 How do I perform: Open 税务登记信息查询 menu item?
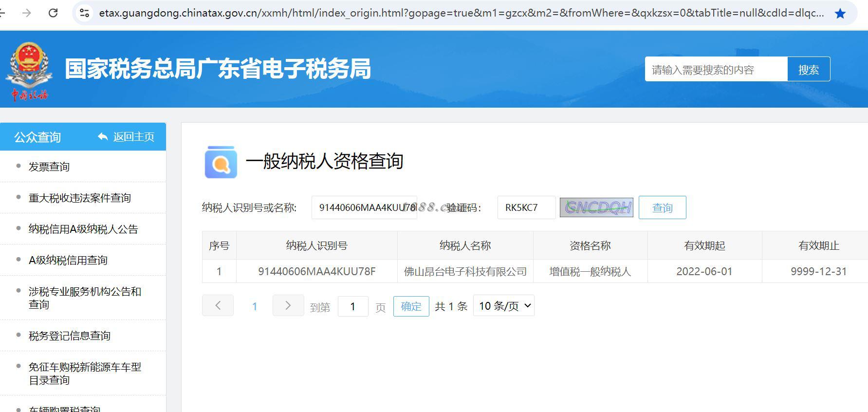pyautogui.click(x=70, y=336)
